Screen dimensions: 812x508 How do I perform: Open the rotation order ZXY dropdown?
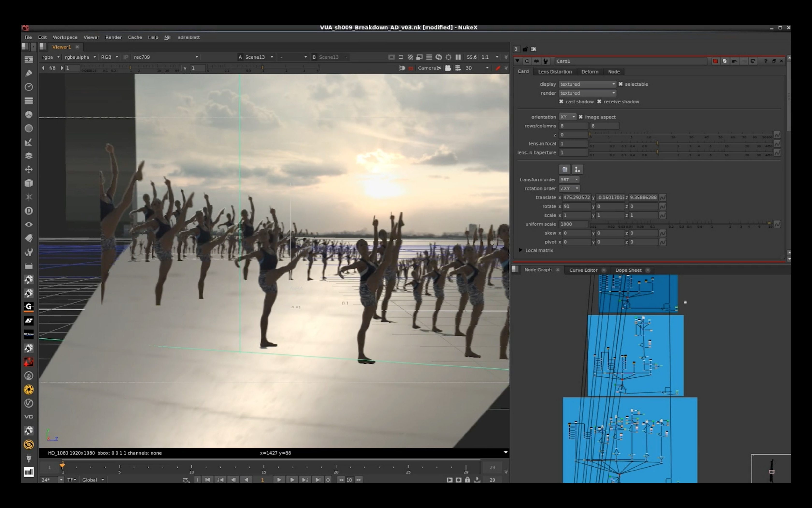(569, 188)
